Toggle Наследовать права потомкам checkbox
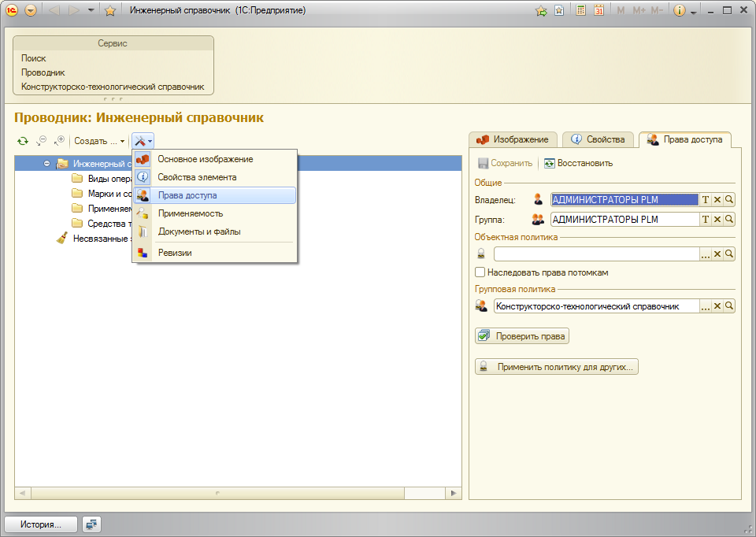756x537 pixels. click(480, 272)
